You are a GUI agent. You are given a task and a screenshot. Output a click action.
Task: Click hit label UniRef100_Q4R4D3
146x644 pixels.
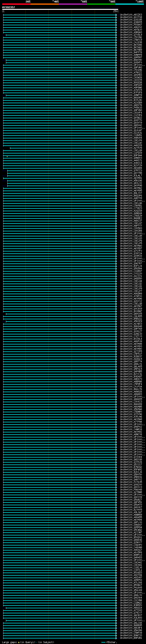[x=131, y=557]
